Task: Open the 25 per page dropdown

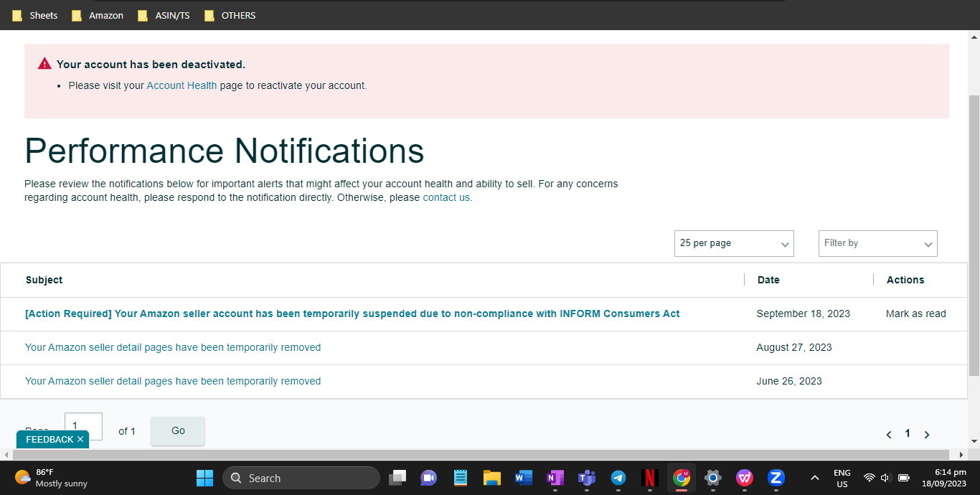Action: coord(734,243)
